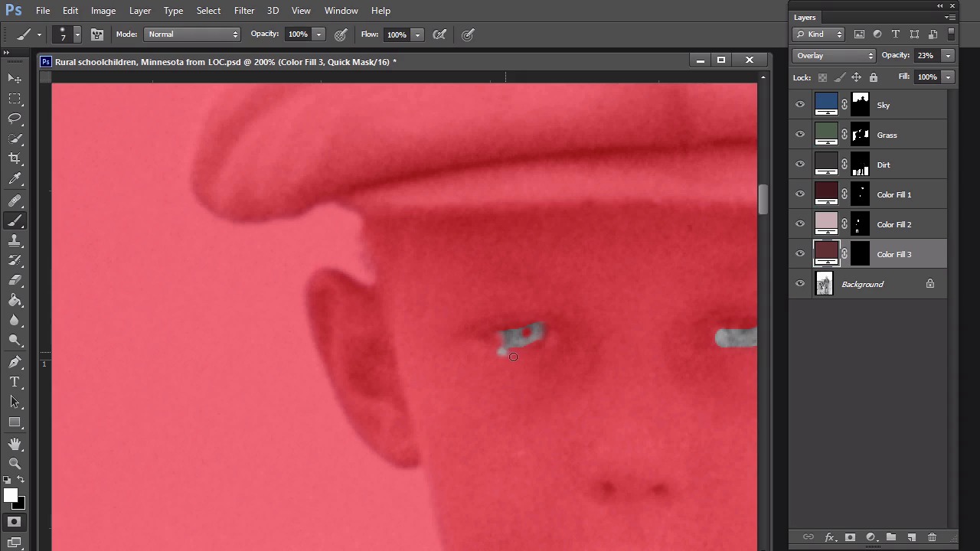The height and width of the screenshot is (551, 980).
Task: Hide the Background layer
Action: coord(800,284)
